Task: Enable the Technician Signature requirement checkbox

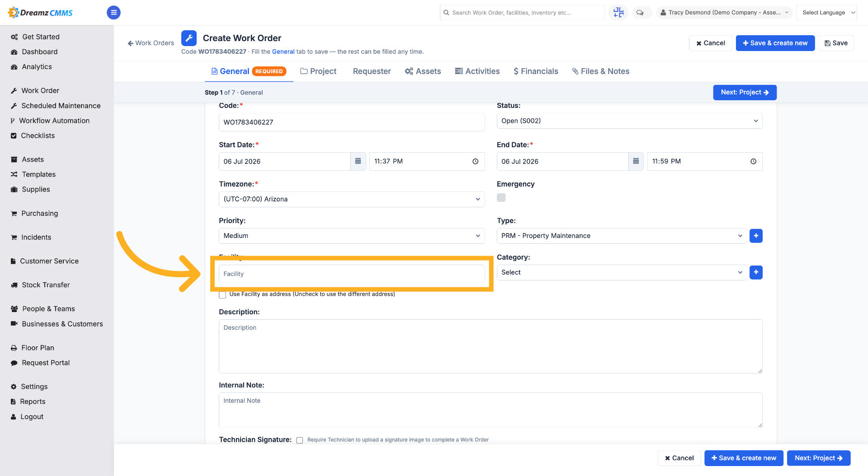Action: [299, 440]
